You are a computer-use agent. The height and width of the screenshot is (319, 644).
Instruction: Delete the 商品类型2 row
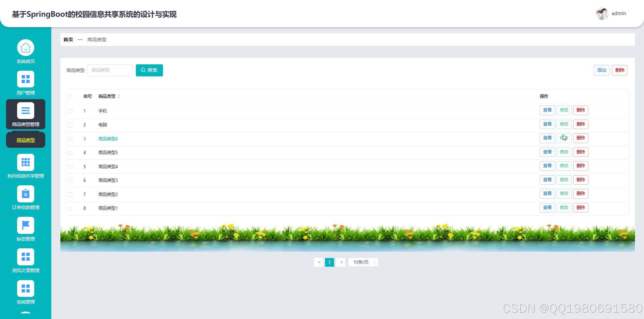point(581,194)
